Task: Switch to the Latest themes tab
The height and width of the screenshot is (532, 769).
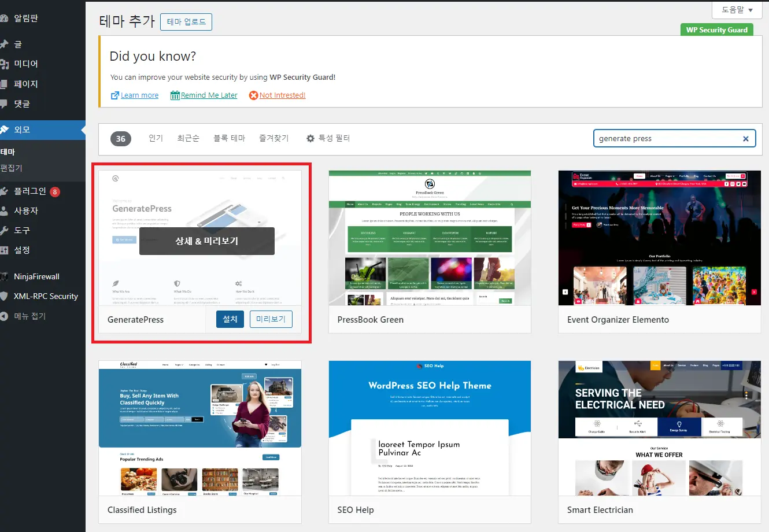Action: pos(188,138)
